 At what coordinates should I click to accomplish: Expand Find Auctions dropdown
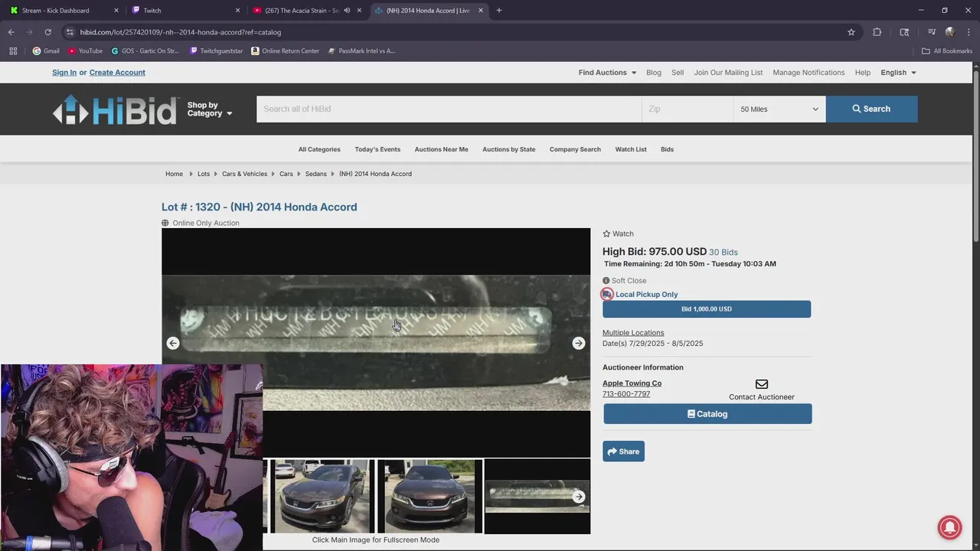(x=607, y=73)
